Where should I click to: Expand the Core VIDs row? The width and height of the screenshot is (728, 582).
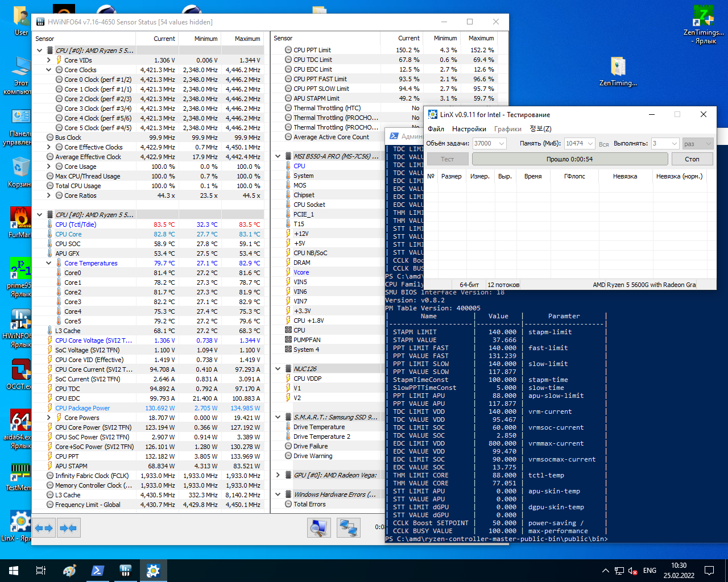[x=49, y=60]
